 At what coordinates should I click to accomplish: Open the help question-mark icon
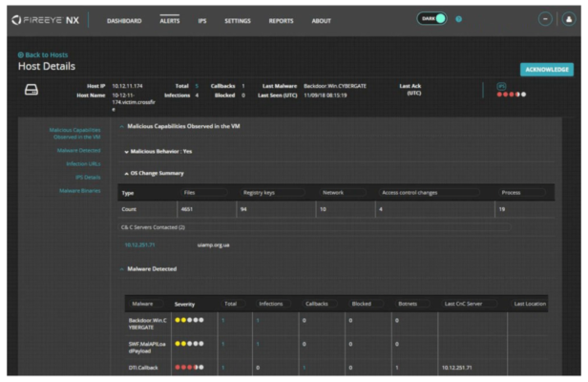(x=458, y=19)
